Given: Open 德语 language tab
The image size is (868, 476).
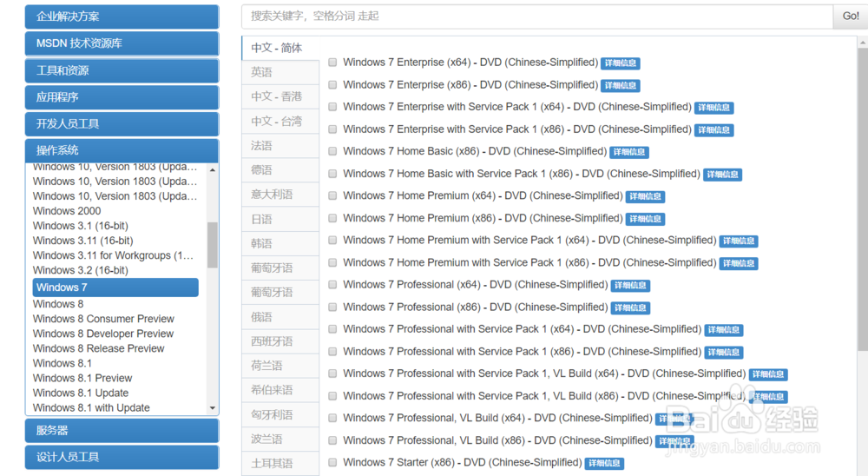Looking at the screenshot, I should pos(280,170).
